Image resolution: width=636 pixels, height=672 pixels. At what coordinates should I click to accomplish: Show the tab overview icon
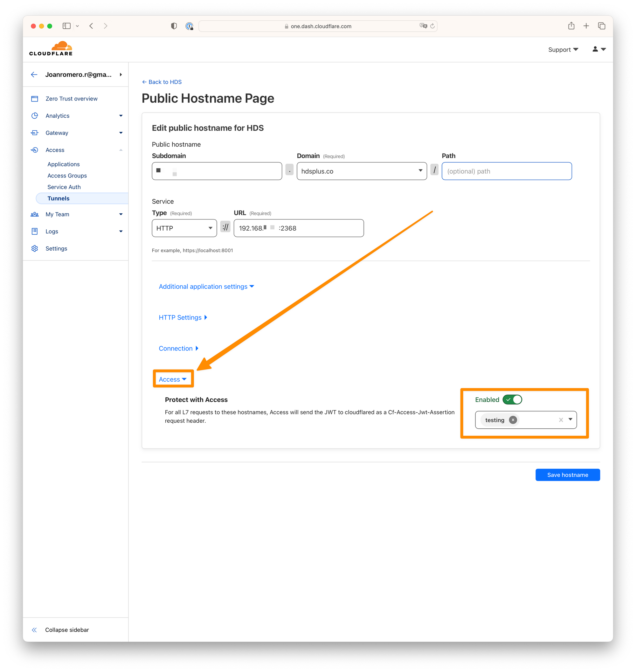602,26
